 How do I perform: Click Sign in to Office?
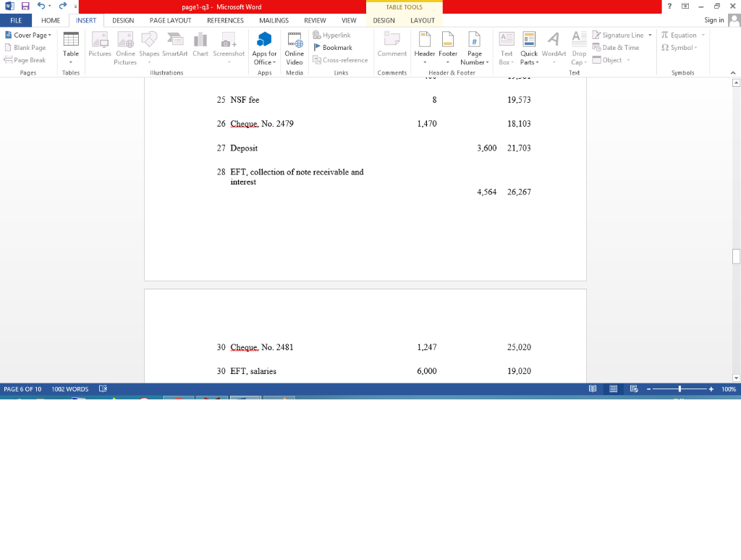point(714,20)
